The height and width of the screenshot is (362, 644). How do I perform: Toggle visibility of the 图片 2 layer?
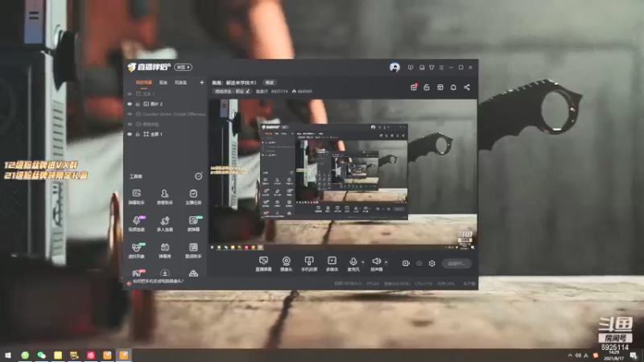130,104
